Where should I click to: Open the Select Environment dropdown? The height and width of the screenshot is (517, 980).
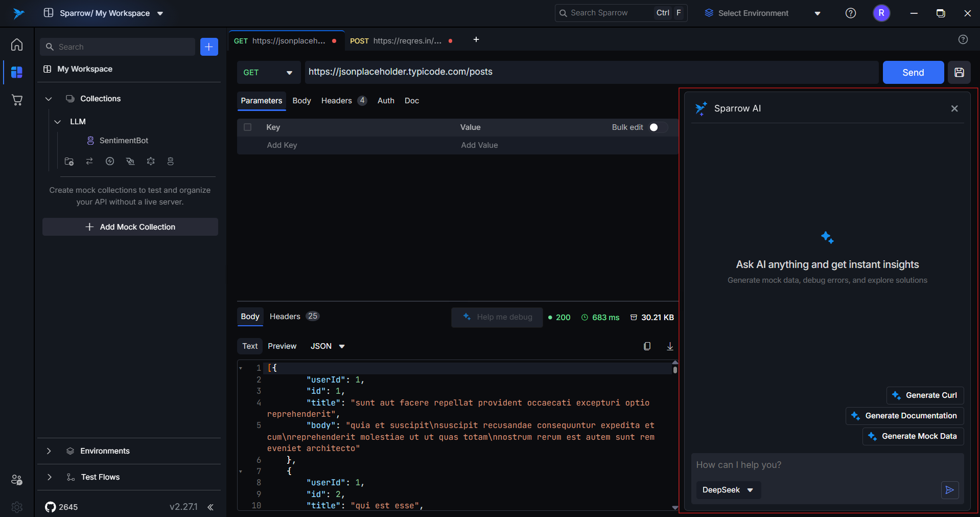click(762, 13)
